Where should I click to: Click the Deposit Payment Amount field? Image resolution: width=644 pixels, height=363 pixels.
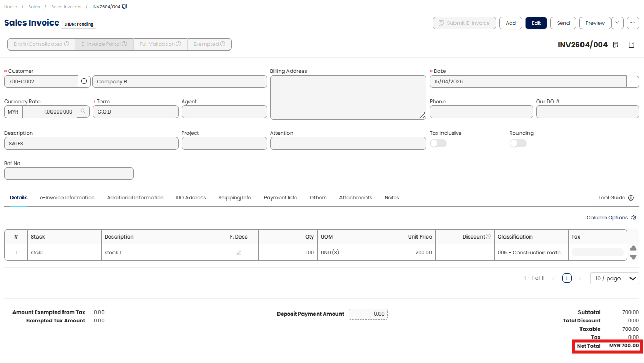tap(368, 314)
